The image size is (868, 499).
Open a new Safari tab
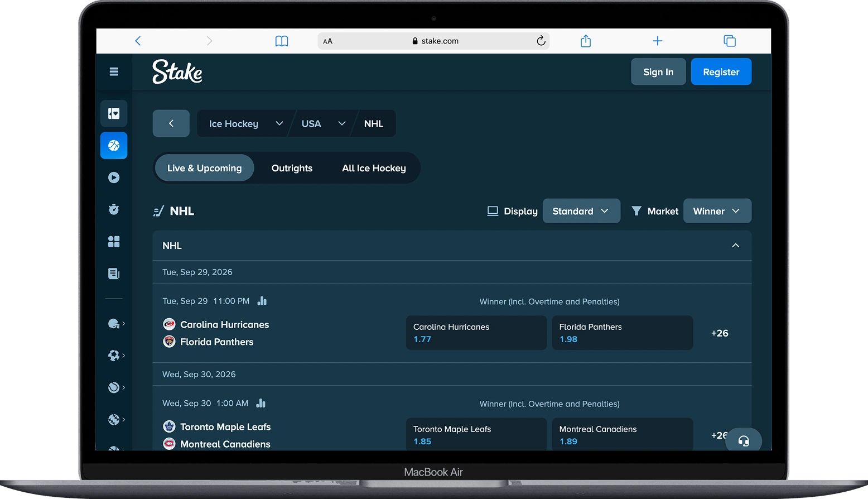click(x=658, y=41)
